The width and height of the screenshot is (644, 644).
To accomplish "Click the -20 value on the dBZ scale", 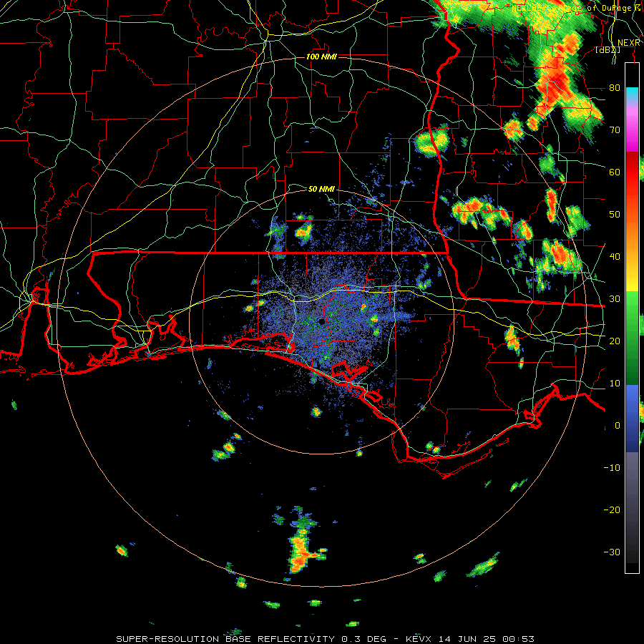I will tap(612, 510).
